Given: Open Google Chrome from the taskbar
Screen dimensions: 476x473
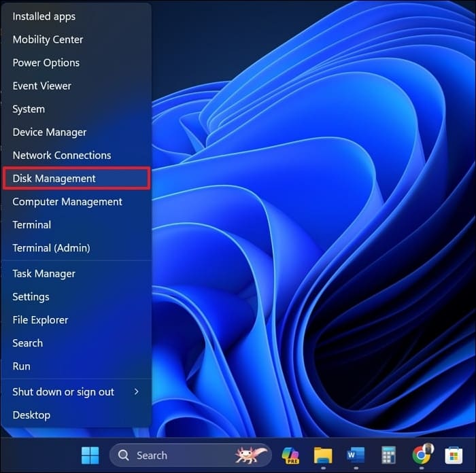Looking at the screenshot, I should pos(422,455).
